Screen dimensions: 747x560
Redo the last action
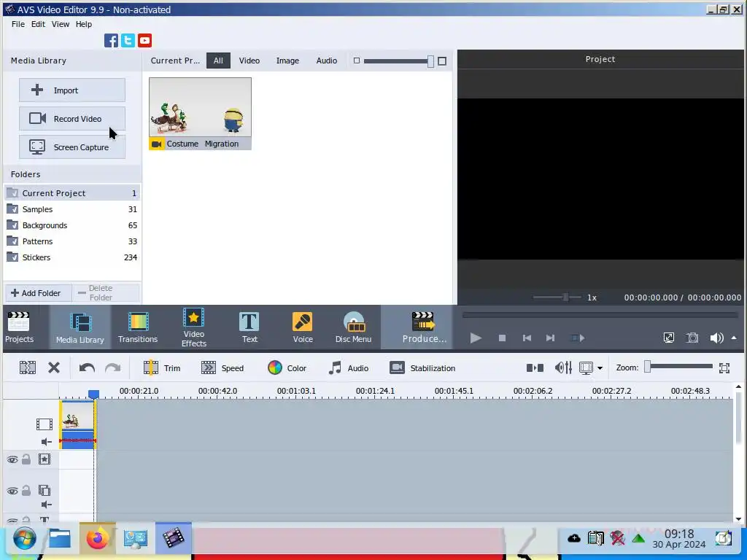point(112,367)
